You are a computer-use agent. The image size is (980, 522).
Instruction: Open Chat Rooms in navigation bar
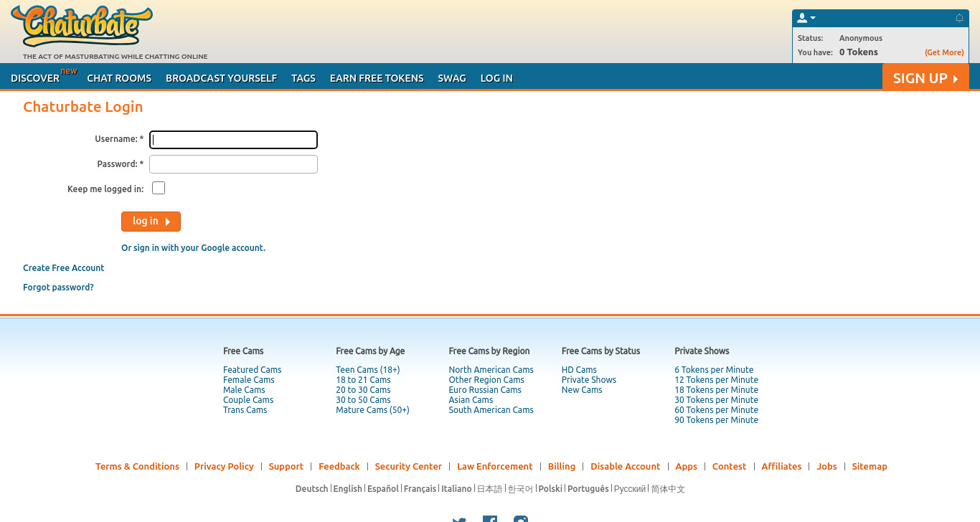(x=119, y=78)
